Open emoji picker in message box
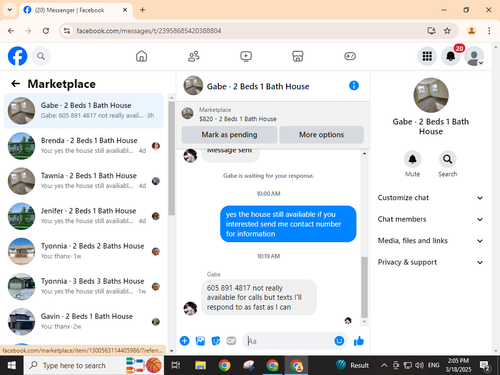Viewport: 500px width, 375px height. [x=339, y=341]
